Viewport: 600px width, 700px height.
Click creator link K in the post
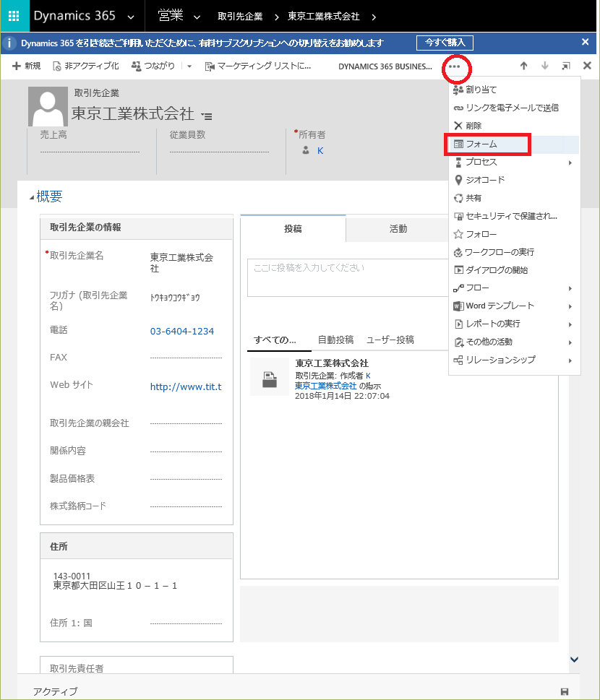368,376
